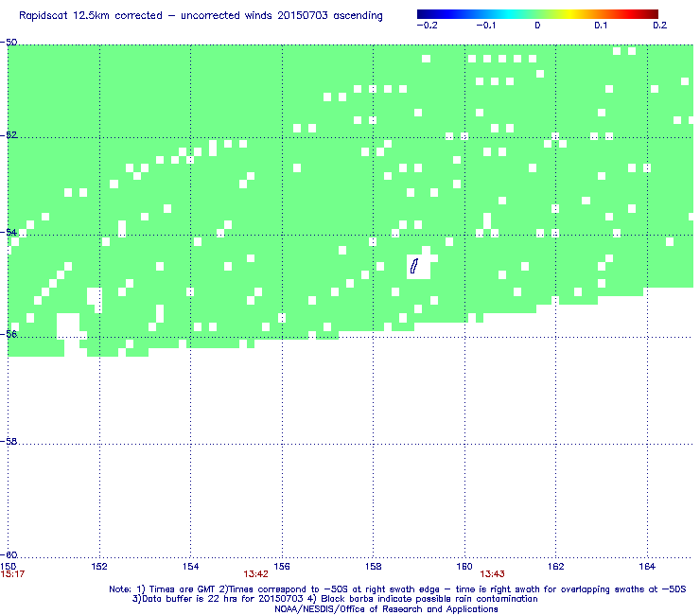Click the -56 latitude axis label
This screenshot has height=615, width=700.
[x=9, y=334]
